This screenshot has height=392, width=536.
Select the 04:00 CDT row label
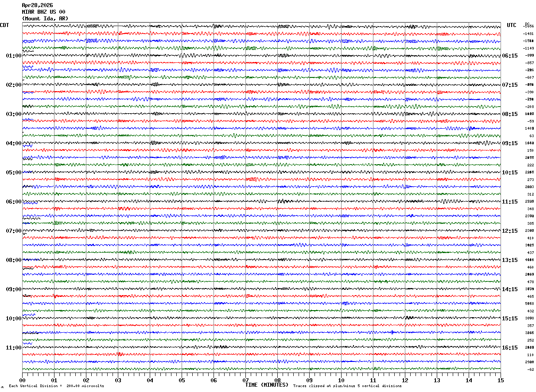[13, 143]
